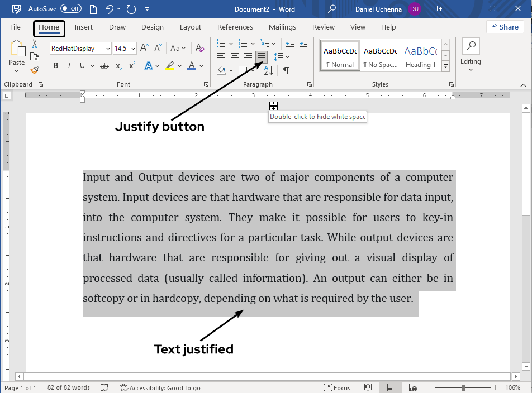
Task: Open the Editing panel button
Action: [470, 55]
